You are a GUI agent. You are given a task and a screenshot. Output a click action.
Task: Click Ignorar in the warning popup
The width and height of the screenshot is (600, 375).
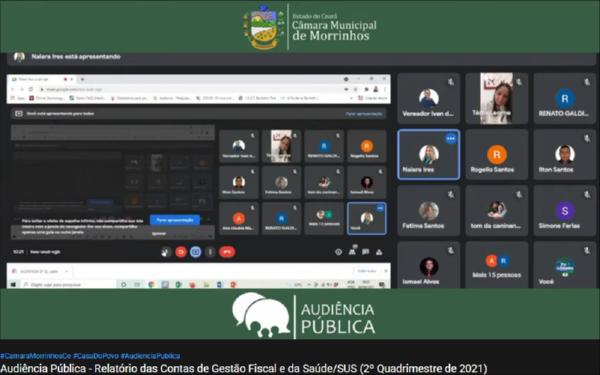[159, 233]
